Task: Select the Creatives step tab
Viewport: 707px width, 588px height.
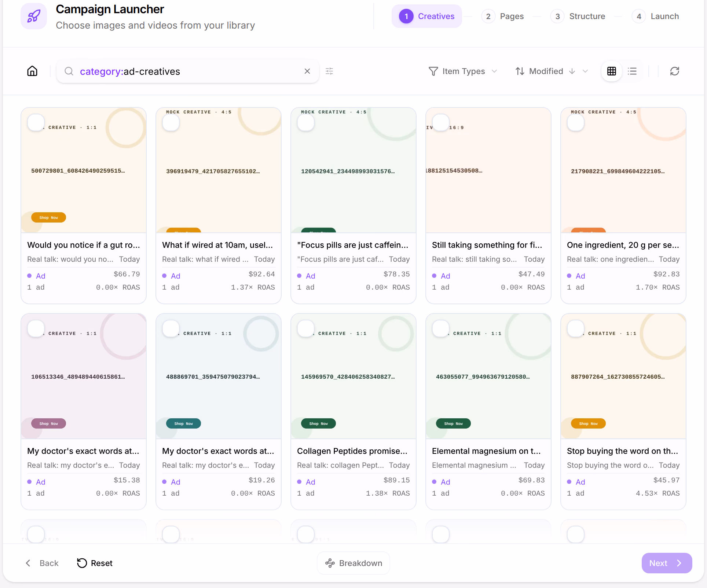Action: pyautogui.click(x=427, y=16)
